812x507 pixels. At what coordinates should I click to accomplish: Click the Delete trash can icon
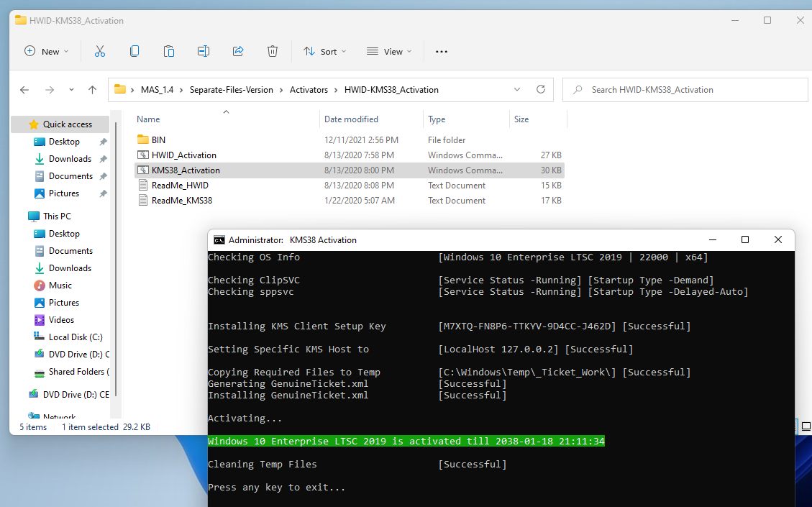coord(273,51)
